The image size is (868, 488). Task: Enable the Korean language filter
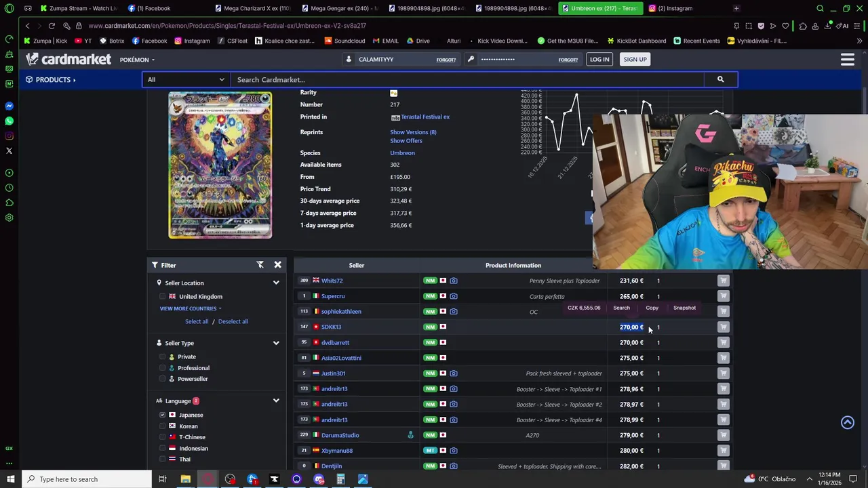(162, 426)
